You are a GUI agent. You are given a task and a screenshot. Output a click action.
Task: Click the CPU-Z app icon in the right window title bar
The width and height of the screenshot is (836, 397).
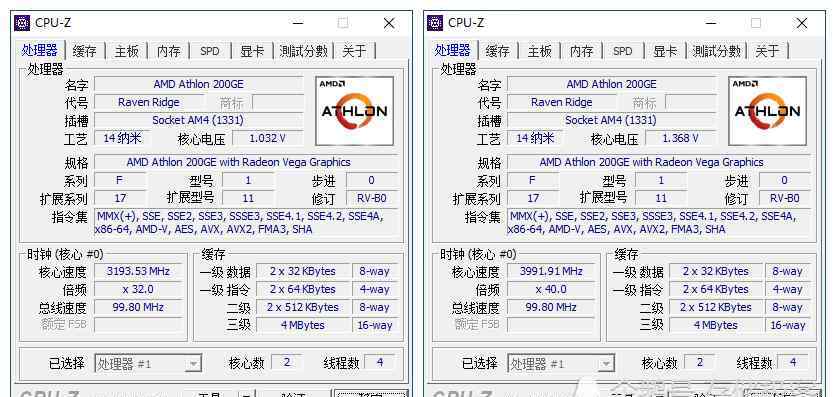click(x=435, y=23)
